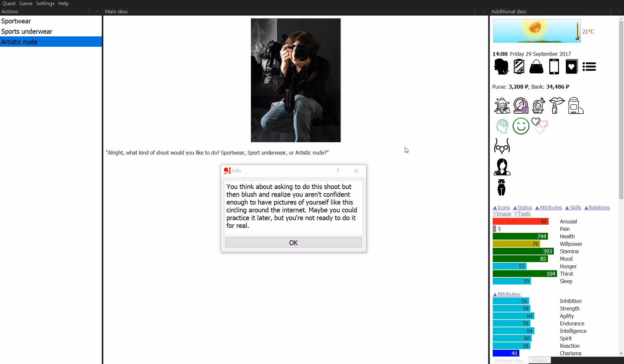Open the Game menu
Viewport: 624px width, 364px height.
click(26, 4)
